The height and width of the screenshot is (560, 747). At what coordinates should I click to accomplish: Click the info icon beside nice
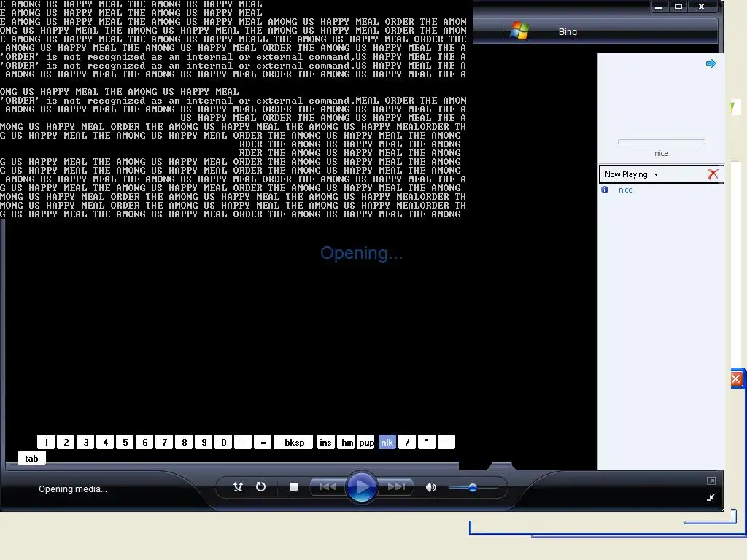pyautogui.click(x=605, y=190)
